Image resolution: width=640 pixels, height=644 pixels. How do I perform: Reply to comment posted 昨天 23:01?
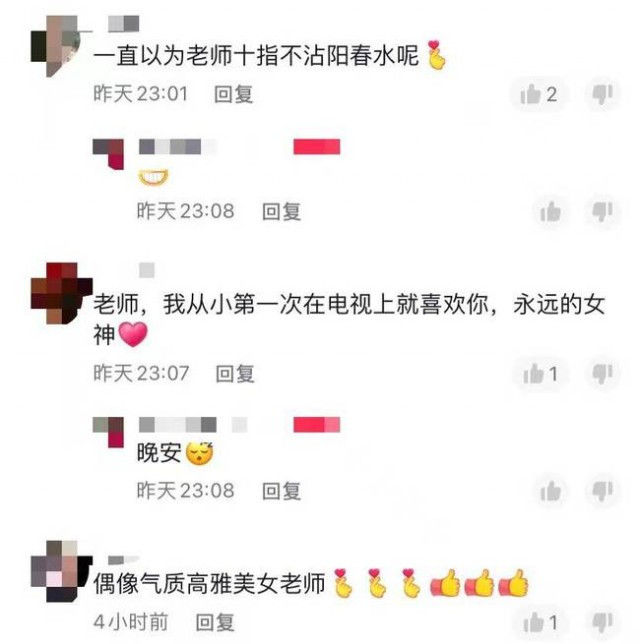(x=233, y=94)
